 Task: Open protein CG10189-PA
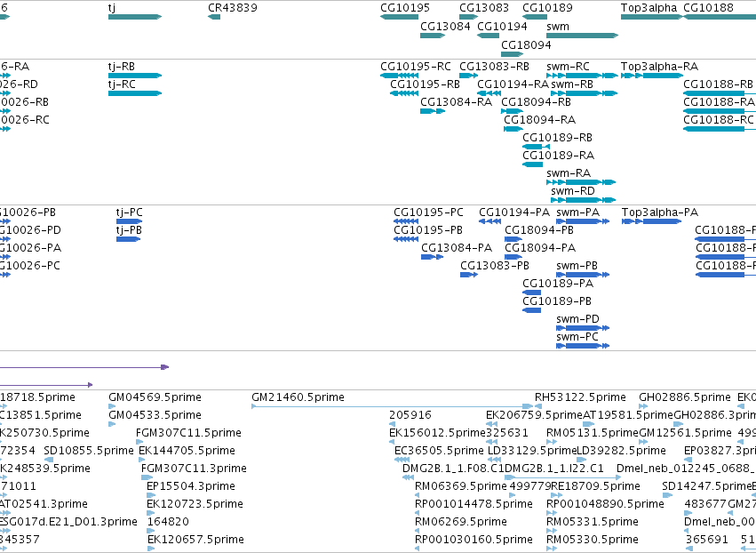point(558,284)
